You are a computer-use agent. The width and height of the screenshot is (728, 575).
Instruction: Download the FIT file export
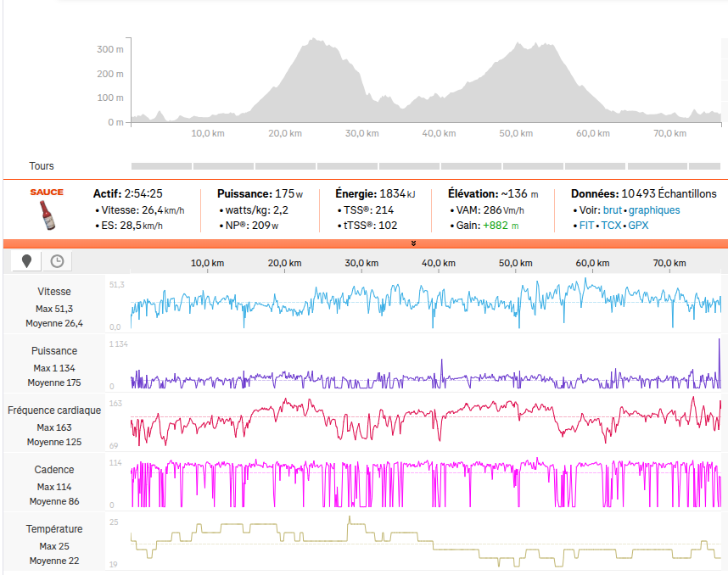click(x=585, y=226)
